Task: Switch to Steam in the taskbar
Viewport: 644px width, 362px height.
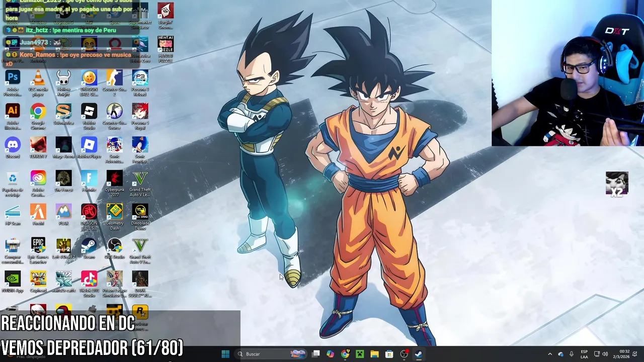Action: point(419,354)
